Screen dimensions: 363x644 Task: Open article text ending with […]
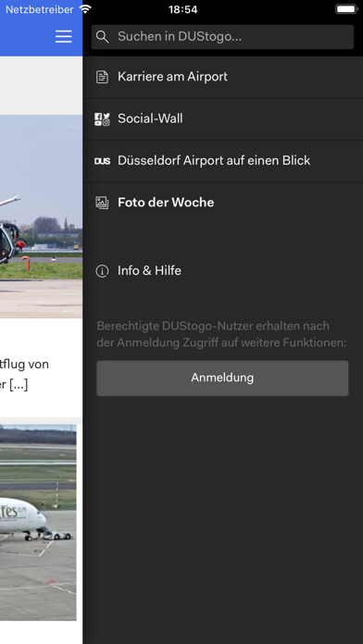[25, 375]
